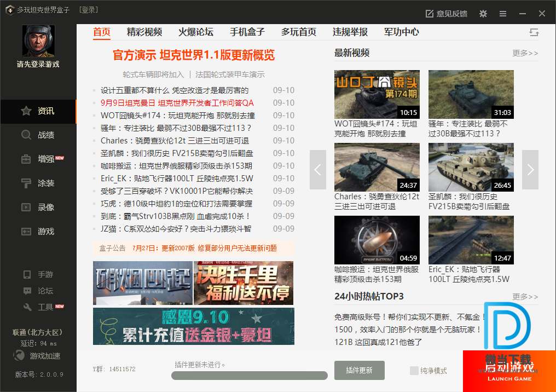The image size is (556, 392).
Task: Switch to the 首页 tab
Action: coord(102,32)
